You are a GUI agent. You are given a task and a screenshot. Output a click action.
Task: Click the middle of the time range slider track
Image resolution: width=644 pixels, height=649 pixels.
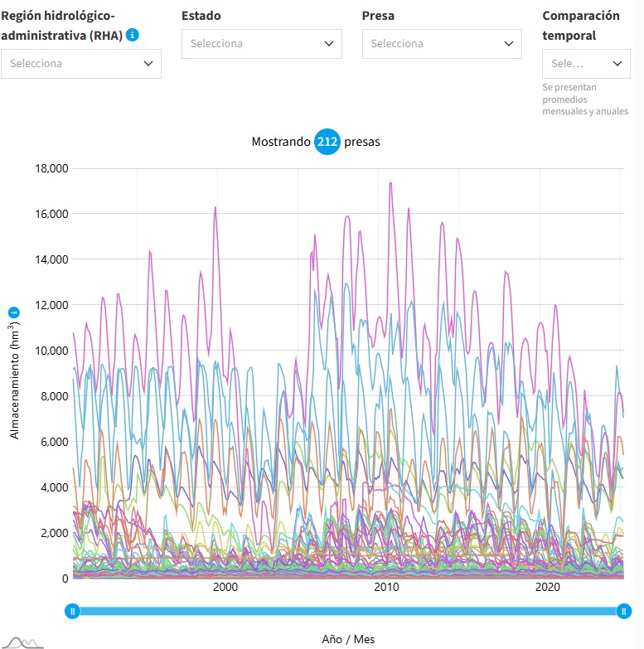click(x=348, y=611)
